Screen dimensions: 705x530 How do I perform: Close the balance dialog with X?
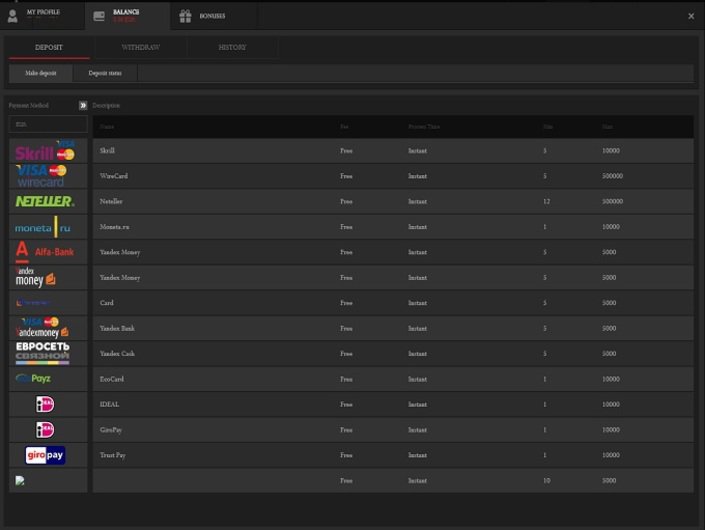point(691,16)
